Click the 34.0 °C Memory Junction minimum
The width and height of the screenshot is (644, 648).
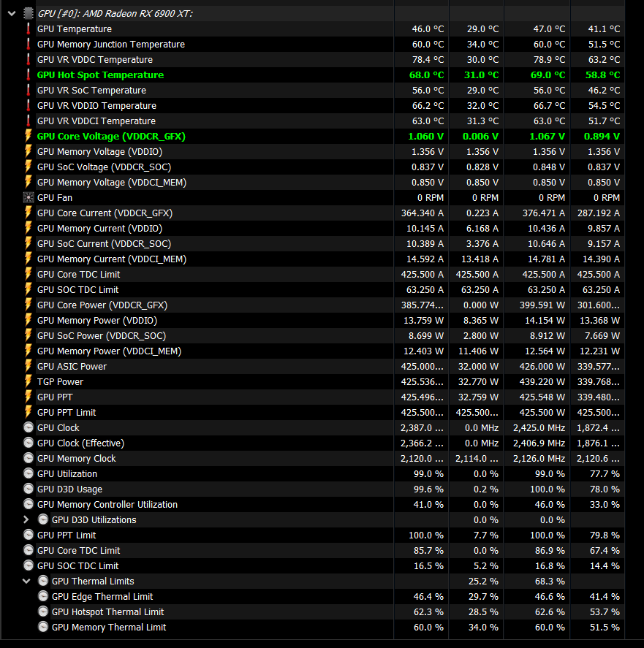coord(482,45)
